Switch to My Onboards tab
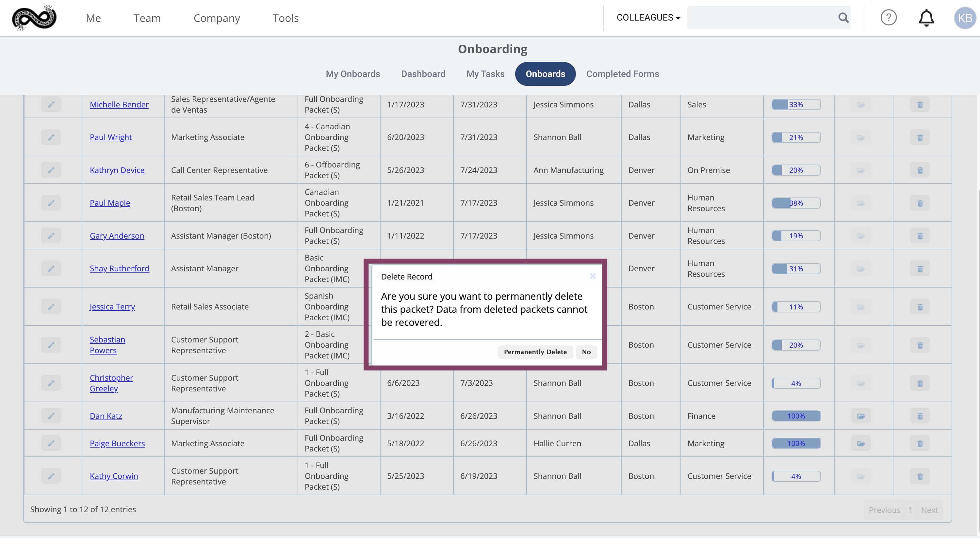Image resolution: width=980 pixels, height=538 pixels. pos(353,74)
